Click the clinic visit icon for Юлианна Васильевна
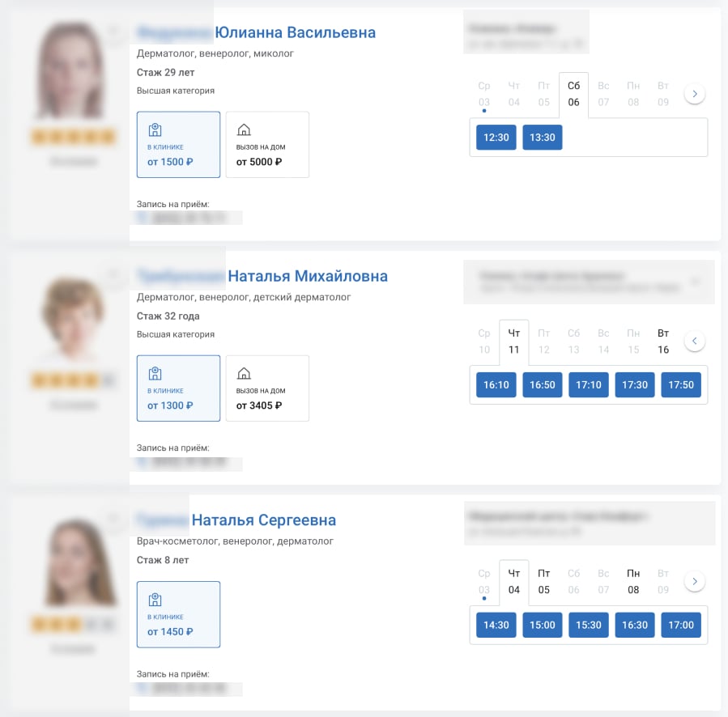 click(x=155, y=130)
